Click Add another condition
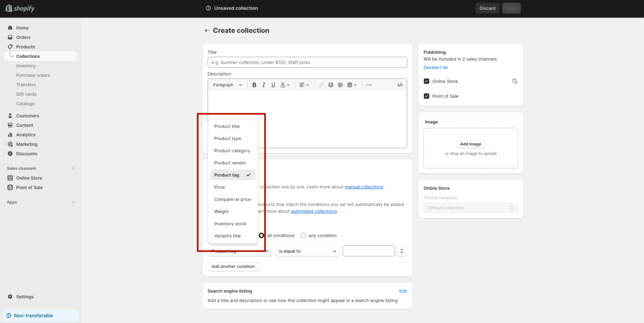This screenshot has height=323, width=644. pyautogui.click(x=233, y=266)
